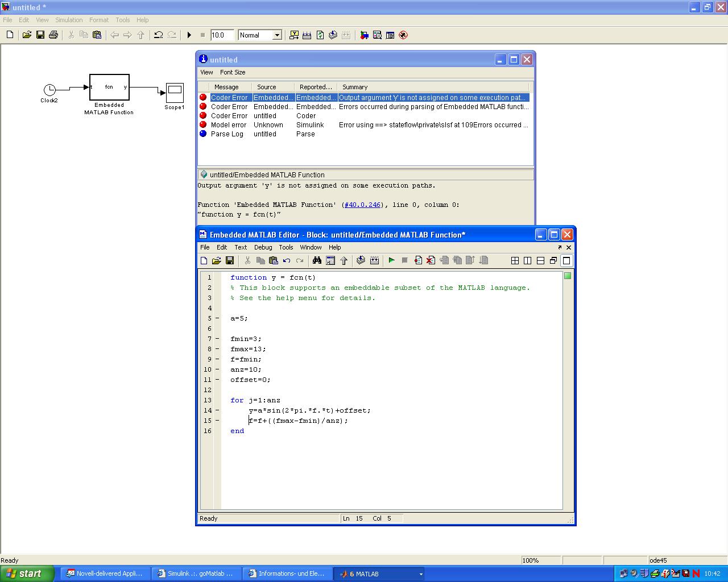Open the Library Browser icon in Simulink toolbar
Viewport: 728px width, 582px height.
click(364, 35)
